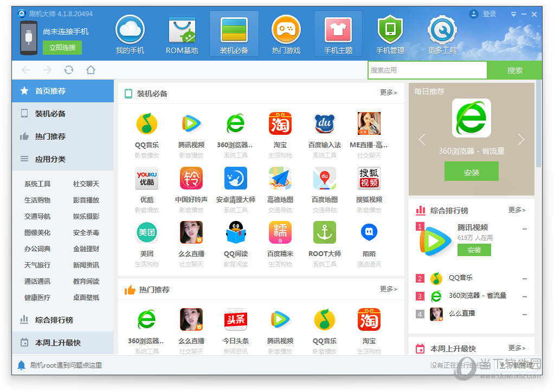Screen dimensions: 554x392
Task: Click the 登录 user avatar icon
Action: click(x=473, y=14)
